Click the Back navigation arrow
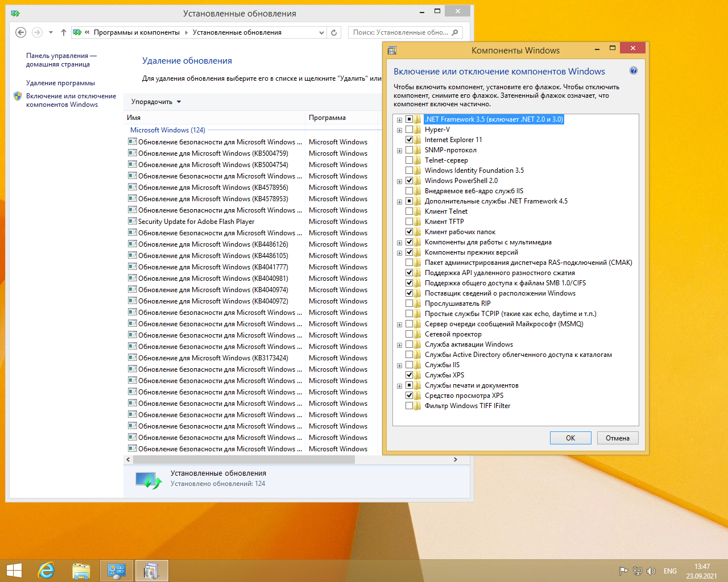Viewport: 728px width, 582px height. (x=21, y=32)
